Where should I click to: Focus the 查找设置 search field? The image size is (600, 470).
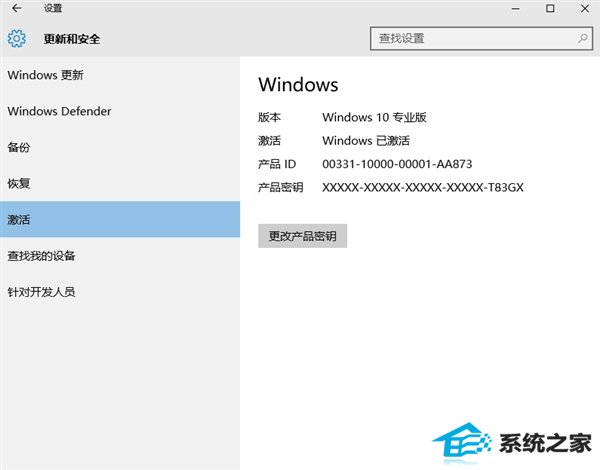pos(481,38)
